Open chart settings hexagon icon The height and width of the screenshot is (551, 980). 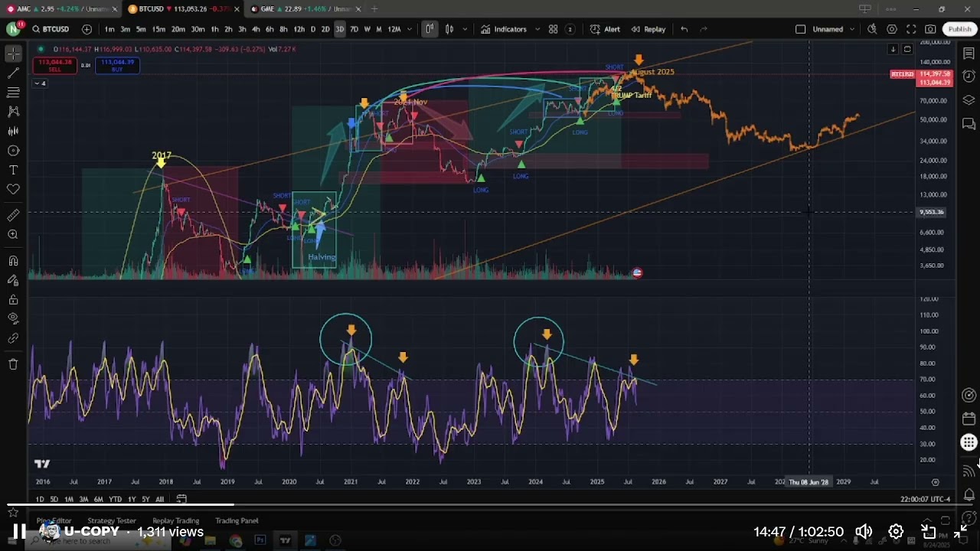(x=892, y=29)
